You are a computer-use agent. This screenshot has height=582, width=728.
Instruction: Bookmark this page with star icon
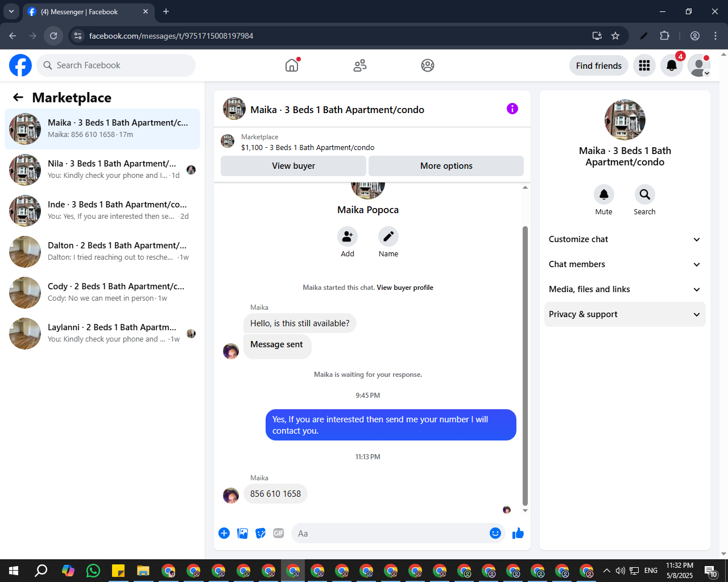click(x=615, y=36)
